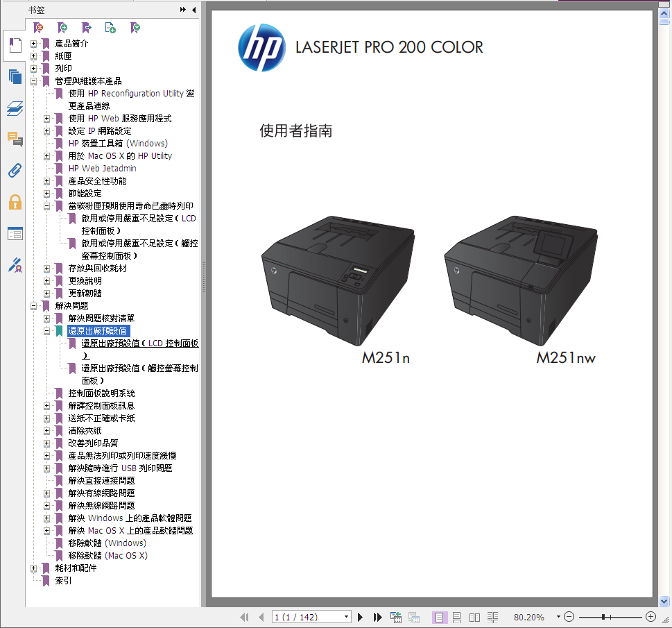672x628 pixels.
Task: Go to the previous page
Action: [x=261, y=618]
